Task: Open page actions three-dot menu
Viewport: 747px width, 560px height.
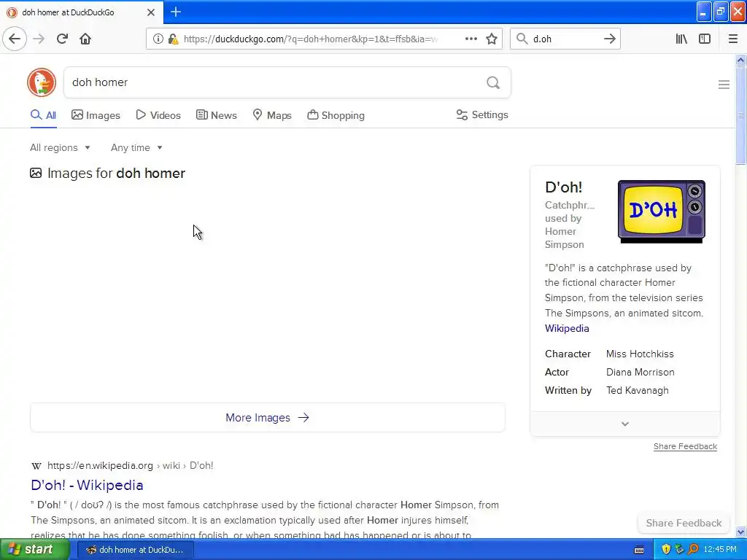Action: 471,39
